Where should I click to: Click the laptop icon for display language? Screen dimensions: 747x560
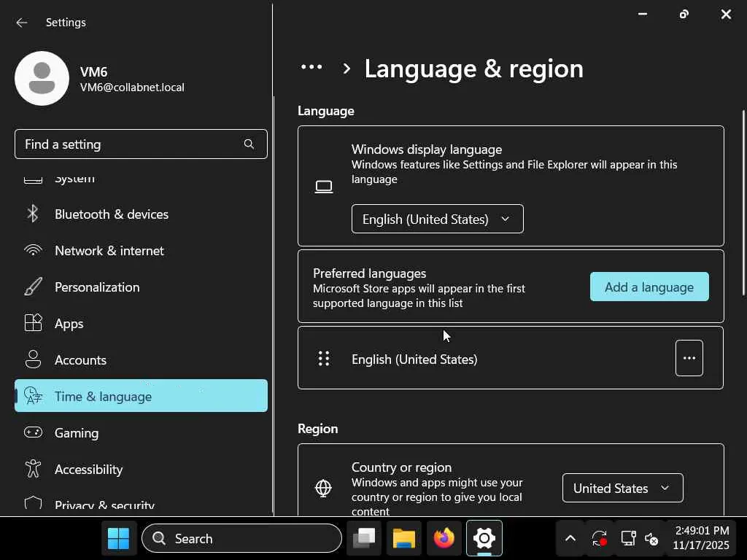pos(324,186)
